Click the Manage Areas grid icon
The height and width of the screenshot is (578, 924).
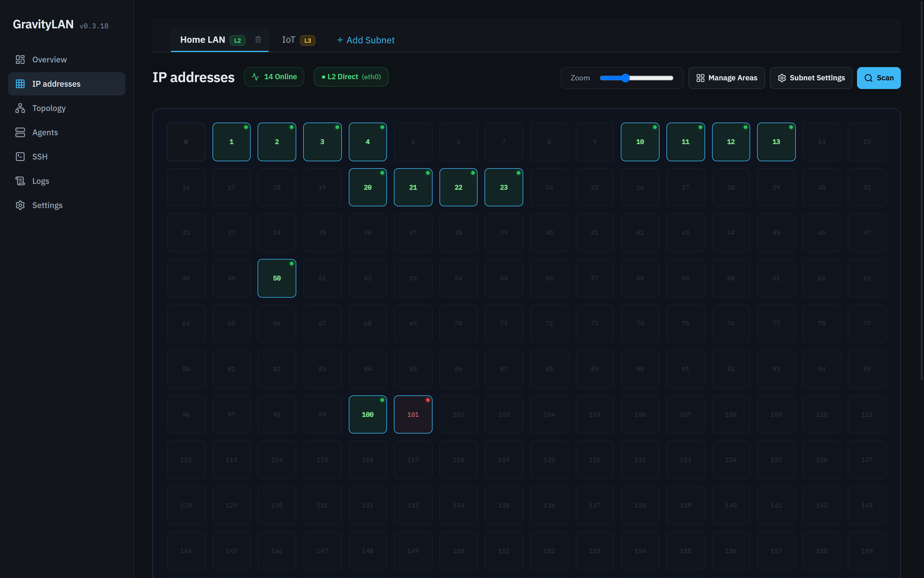[x=700, y=78]
